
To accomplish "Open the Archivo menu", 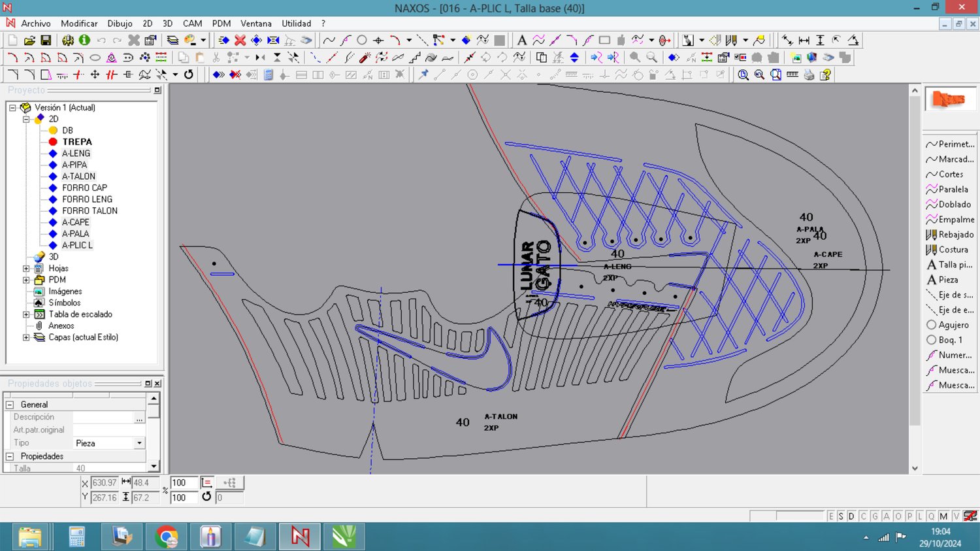I will click(x=36, y=24).
